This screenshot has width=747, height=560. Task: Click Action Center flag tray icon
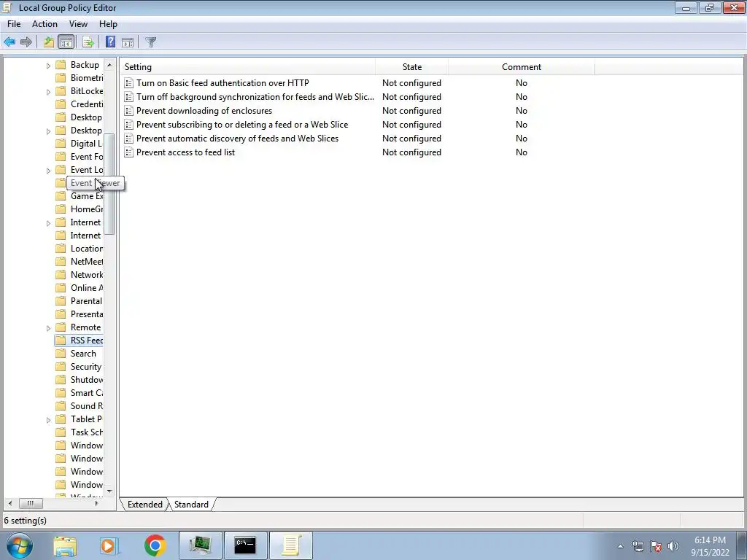point(656,546)
